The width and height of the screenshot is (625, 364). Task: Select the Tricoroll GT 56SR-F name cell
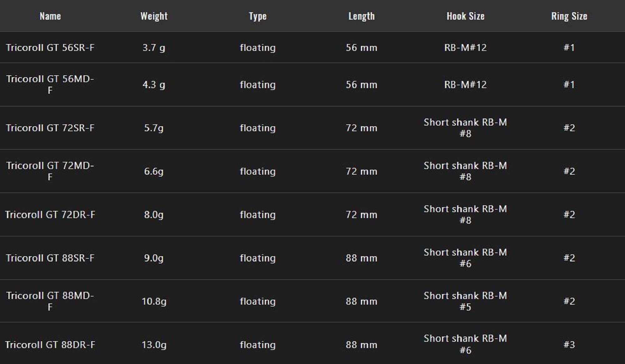(50, 47)
